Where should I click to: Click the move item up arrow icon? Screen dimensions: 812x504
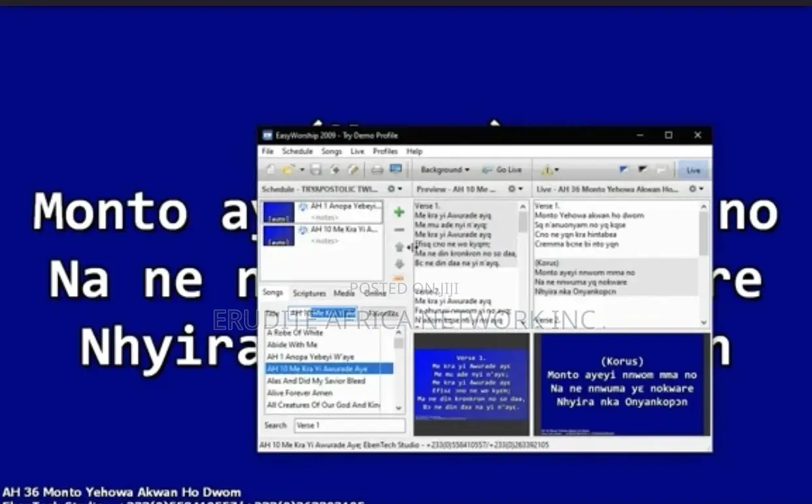[399, 247]
